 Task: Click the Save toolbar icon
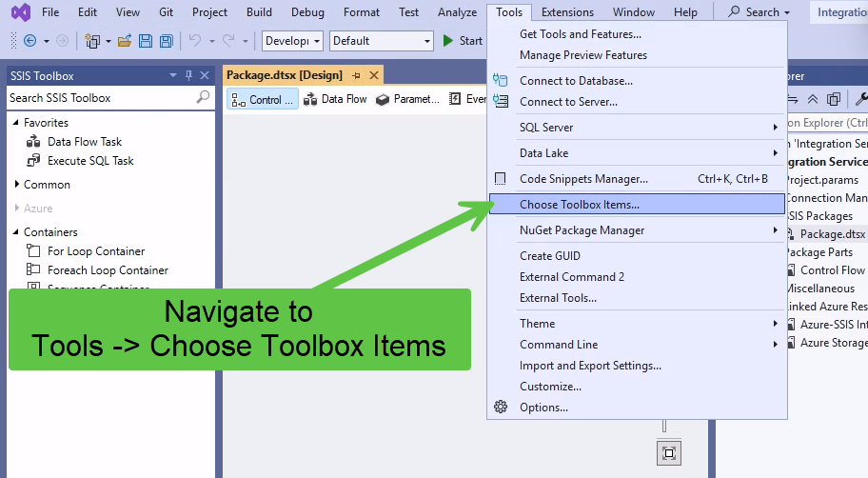pyautogui.click(x=145, y=40)
